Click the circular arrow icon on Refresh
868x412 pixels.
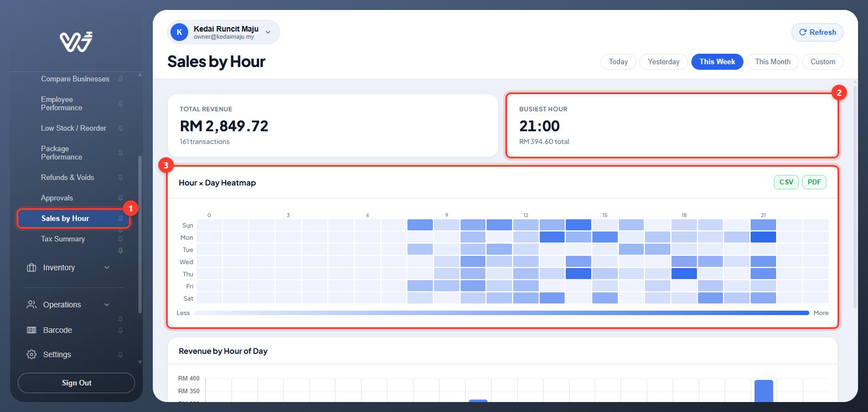click(x=803, y=32)
